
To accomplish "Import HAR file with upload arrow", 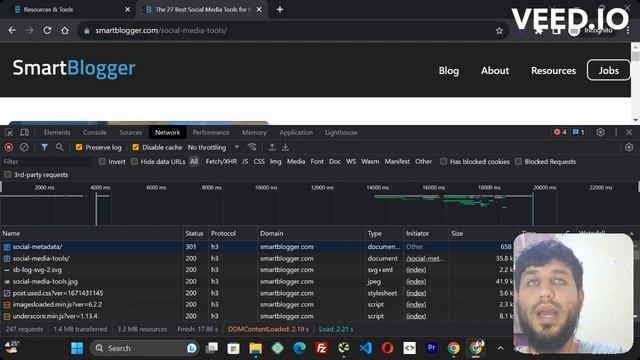I will 272,147.
